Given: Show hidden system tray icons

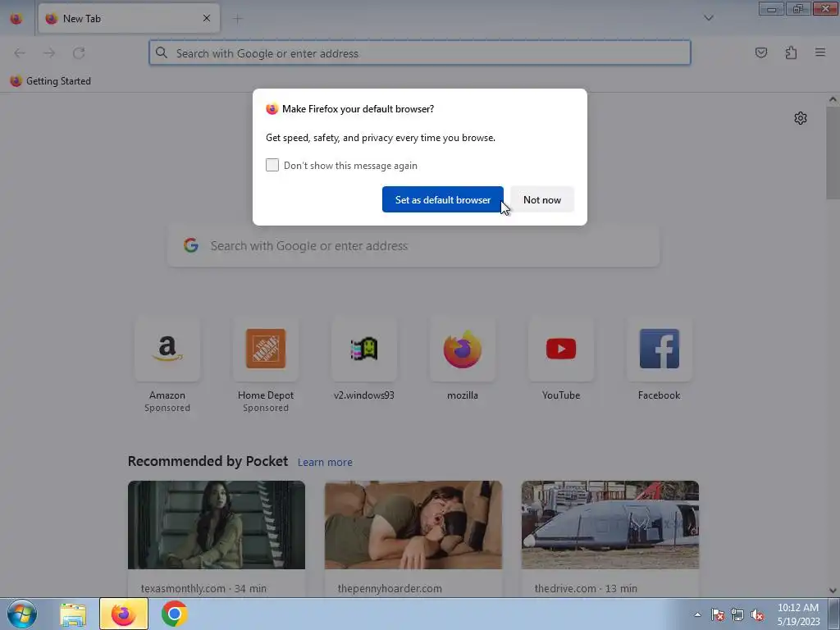Looking at the screenshot, I should [x=697, y=614].
